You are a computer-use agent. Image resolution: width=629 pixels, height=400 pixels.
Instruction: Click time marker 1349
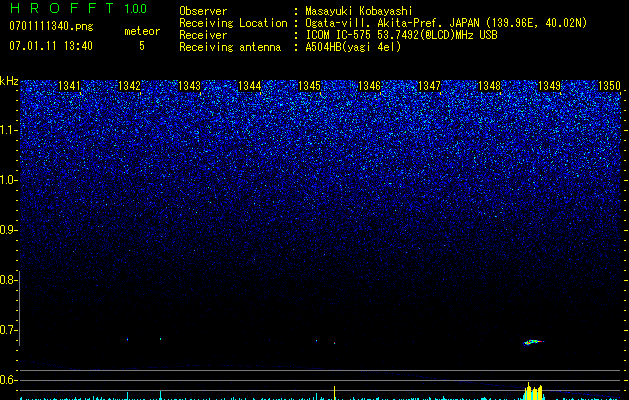click(x=550, y=86)
